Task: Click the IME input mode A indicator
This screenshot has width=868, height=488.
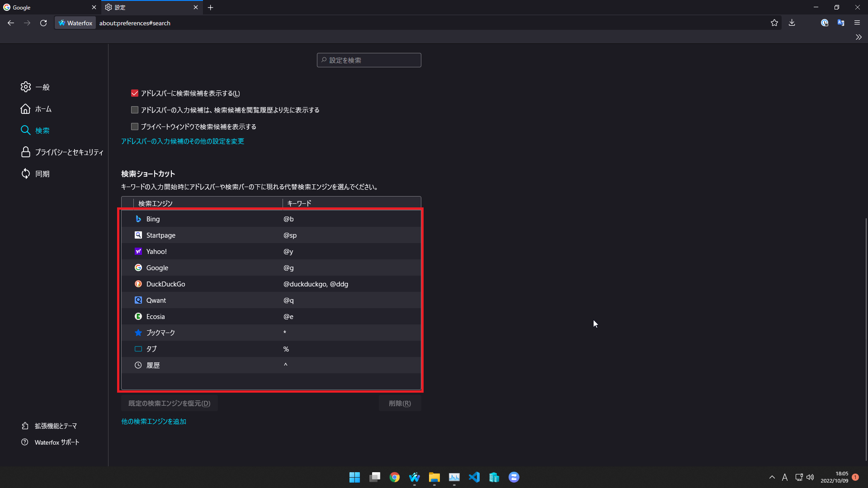Action: point(785,477)
